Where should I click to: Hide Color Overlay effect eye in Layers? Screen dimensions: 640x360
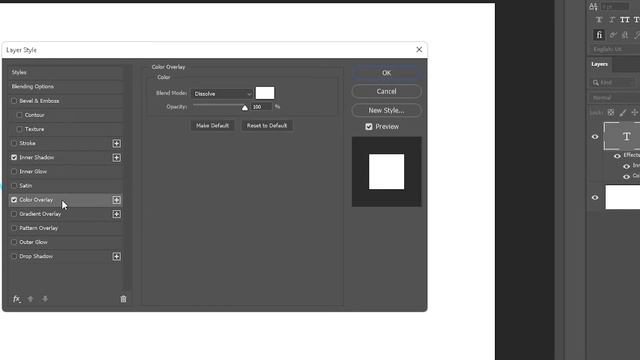(627, 177)
